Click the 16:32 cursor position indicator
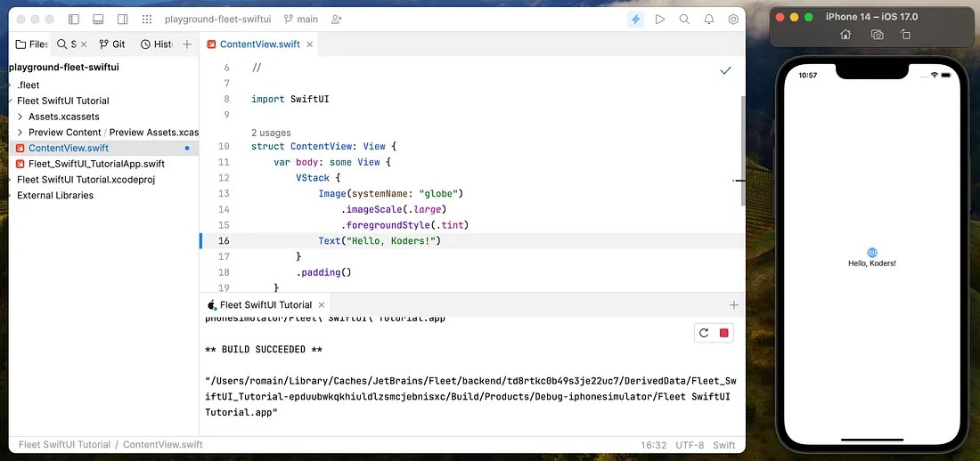Viewport: 980px width, 461px height. point(654,445)
